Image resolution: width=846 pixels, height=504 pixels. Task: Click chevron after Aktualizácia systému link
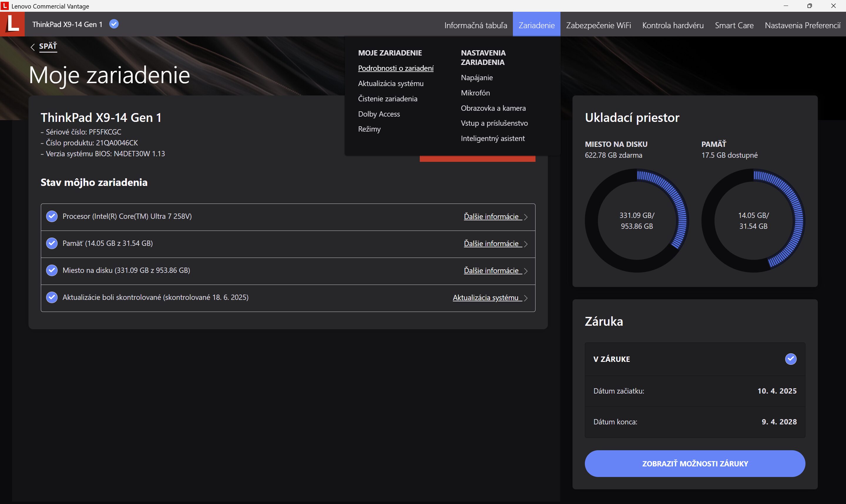point(526,298)
